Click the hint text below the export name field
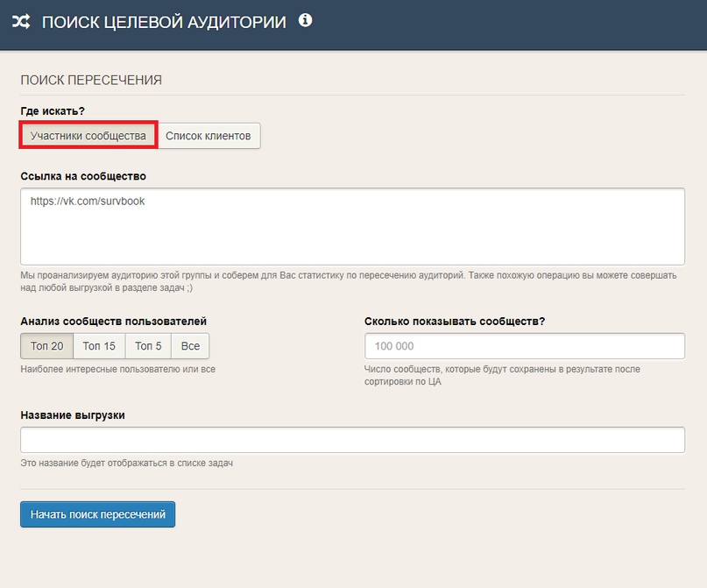707x588 pixels. click(127, 463)
